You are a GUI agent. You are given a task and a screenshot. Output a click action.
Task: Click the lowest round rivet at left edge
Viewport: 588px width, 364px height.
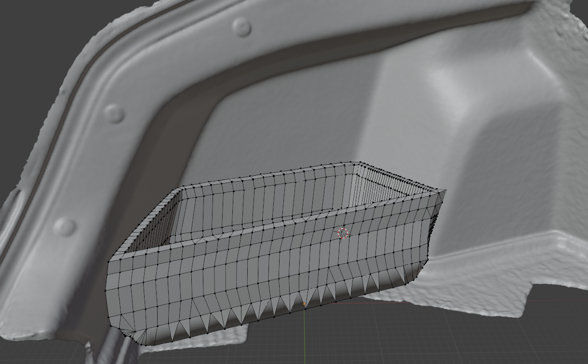(x=64, y=226)
